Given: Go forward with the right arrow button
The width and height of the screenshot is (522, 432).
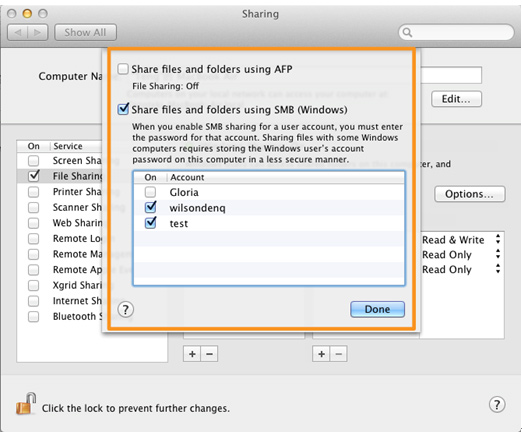Looking at the screenshot, I should coord(38,33).
